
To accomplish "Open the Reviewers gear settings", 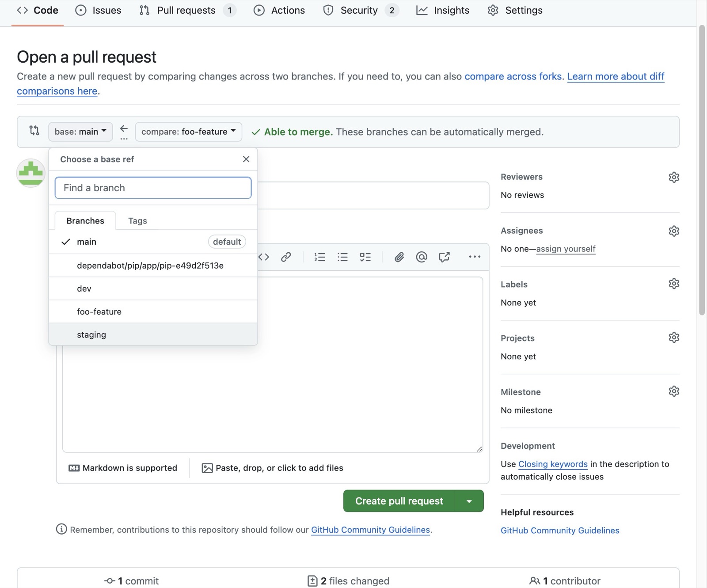I will point(674,177).
